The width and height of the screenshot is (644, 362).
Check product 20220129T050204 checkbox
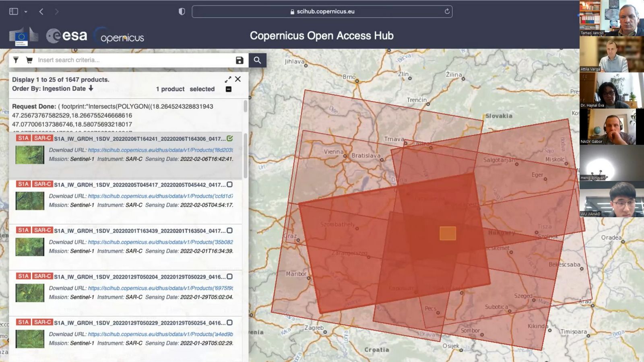[x=229, y=276]
